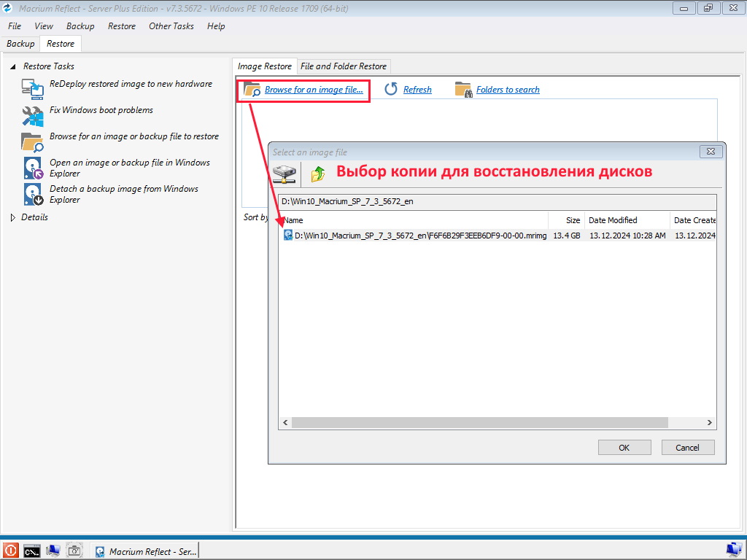747x560 pixels.
Task: Click the 13.12.2024 10:28 AM date cell
Action: [x=627, y=236]
